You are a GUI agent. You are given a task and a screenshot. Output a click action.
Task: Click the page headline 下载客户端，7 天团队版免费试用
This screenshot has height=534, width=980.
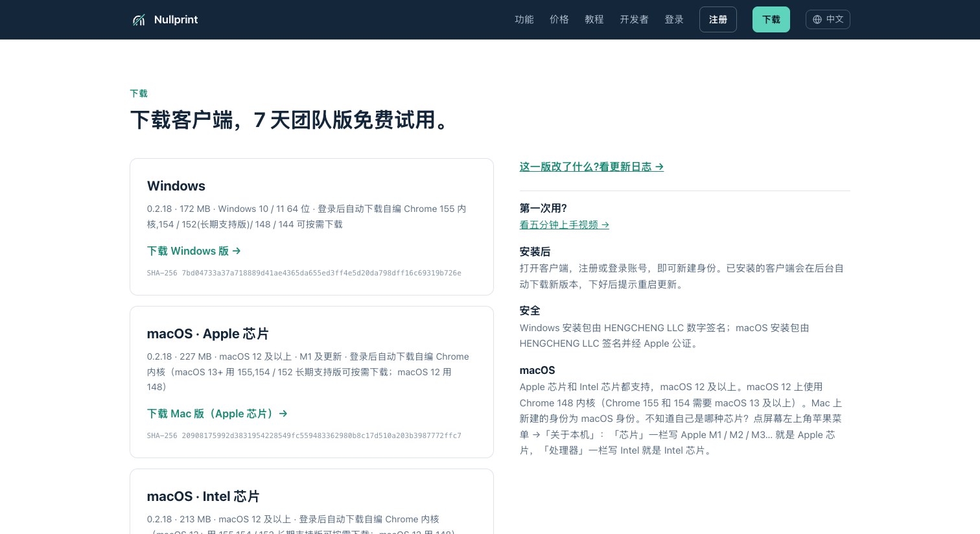click(x=290, y=120)
